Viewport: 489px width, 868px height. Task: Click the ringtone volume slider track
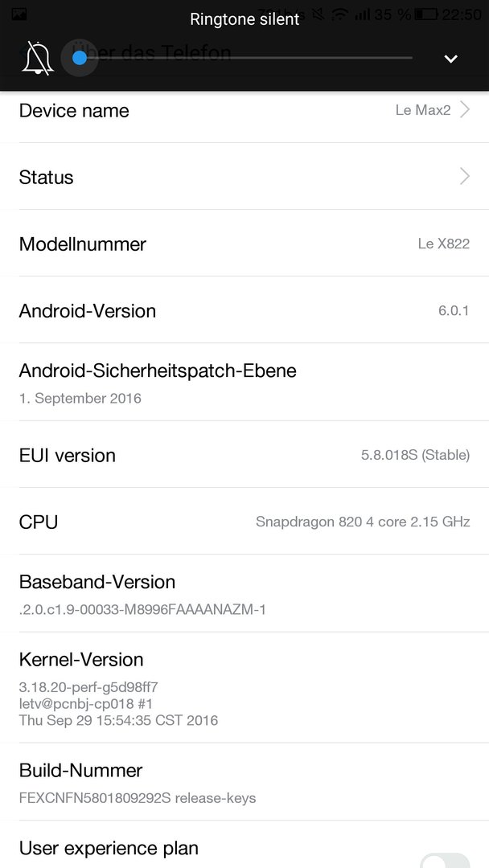tap(246, 58)
